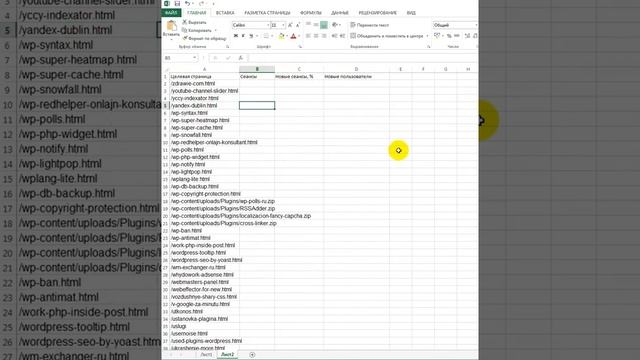Viewport: 640px width, 360px height.
Task: Select column C header
Action: point(299,69)
